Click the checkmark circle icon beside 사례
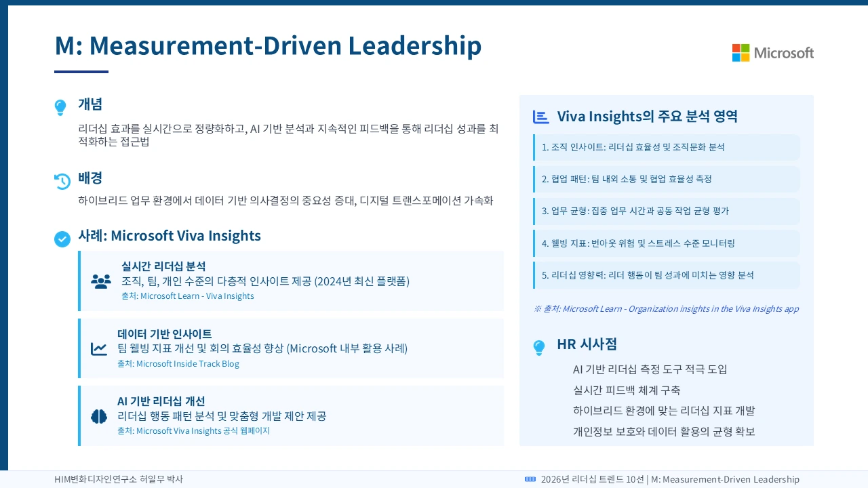Screen dimensions: 868x488 [62, 239]
